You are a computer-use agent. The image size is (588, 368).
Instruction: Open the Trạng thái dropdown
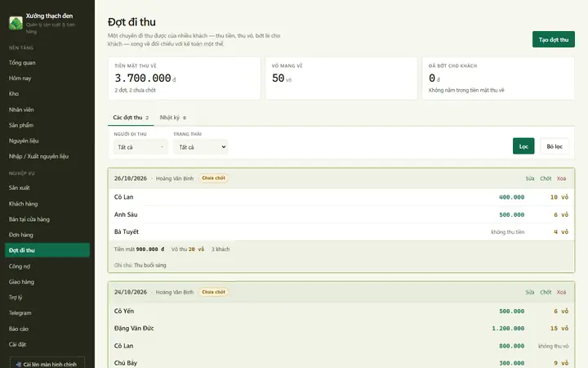coord(201,147)
